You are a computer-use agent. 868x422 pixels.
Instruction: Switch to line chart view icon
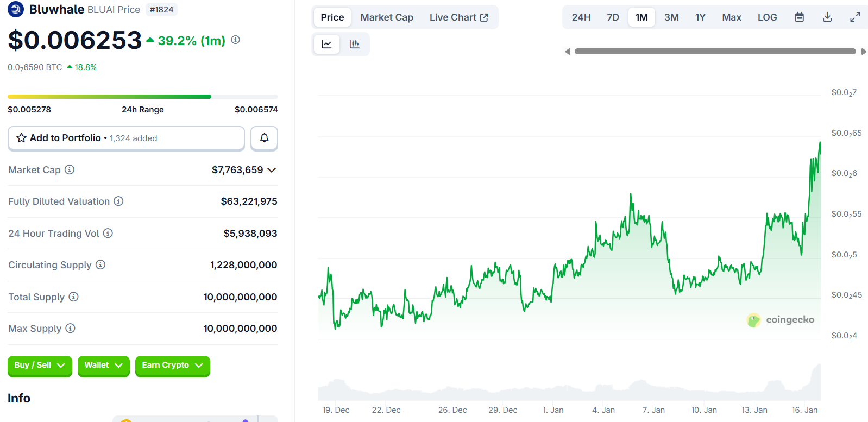(327, 45)
